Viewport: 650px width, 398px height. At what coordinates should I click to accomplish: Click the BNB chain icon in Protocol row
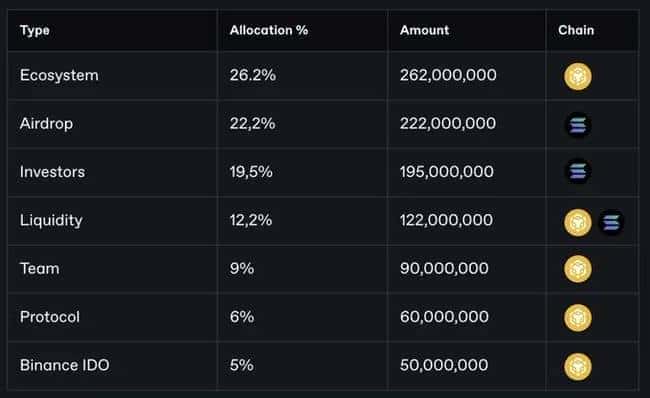577,318
